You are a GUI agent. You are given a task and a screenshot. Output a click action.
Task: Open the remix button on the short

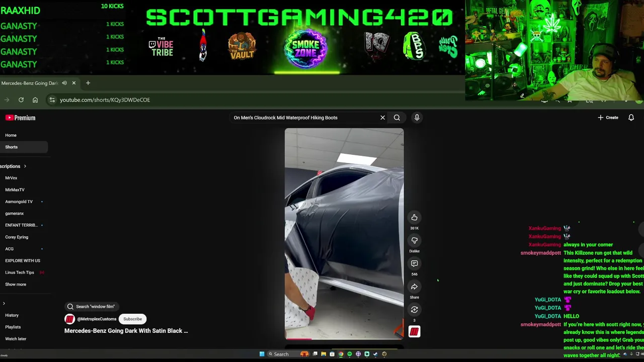tap(414, 310)
